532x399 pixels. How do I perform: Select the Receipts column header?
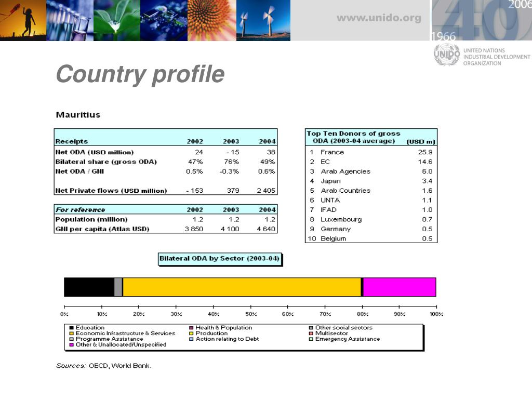pos(72,141)
